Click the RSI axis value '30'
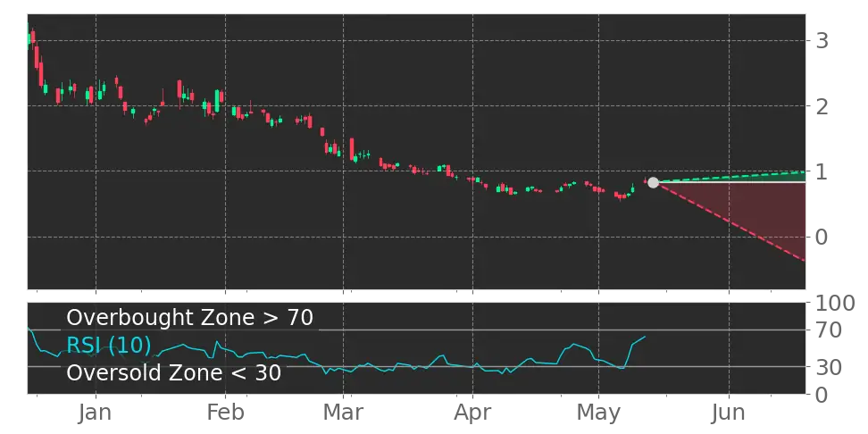The width and height of the screenshot is (868, 434). pyautogui.click(x=829, y=366)
